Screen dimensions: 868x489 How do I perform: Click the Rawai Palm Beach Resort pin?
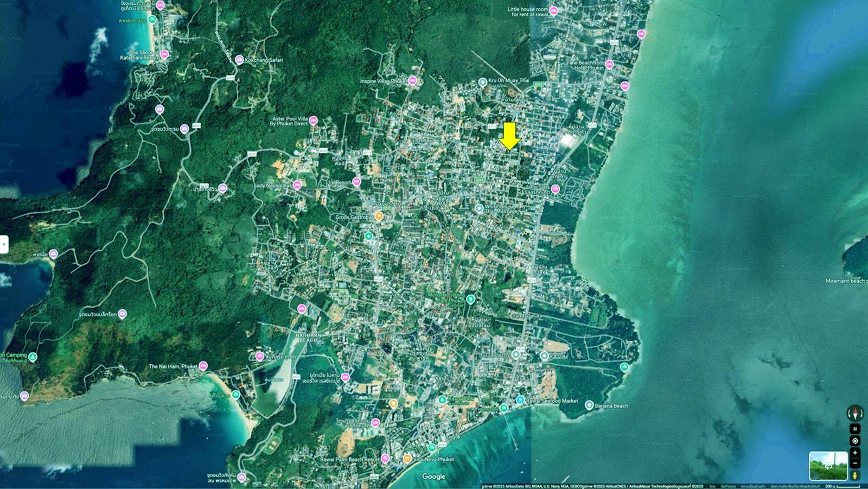[385, 459]
